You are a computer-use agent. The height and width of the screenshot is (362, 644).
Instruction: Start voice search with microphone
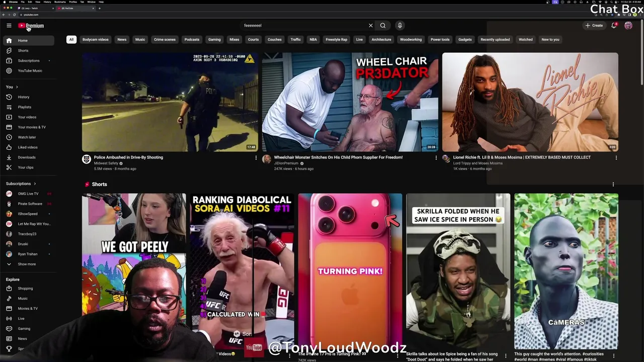click(400, 26)
